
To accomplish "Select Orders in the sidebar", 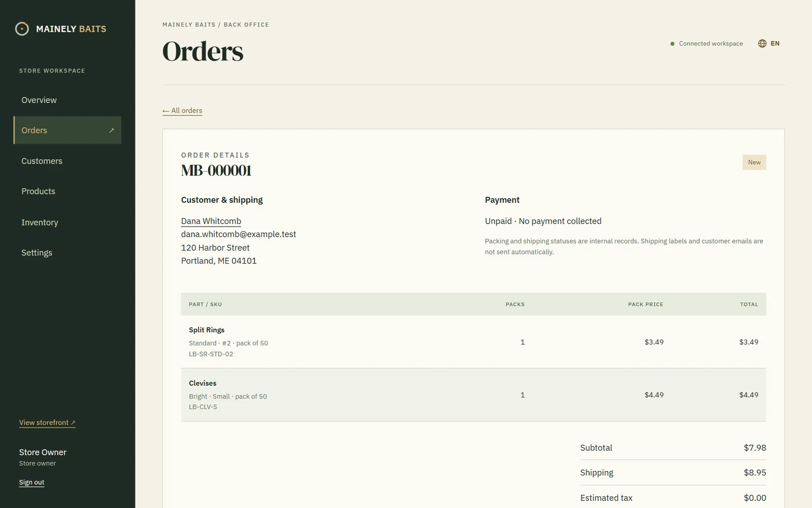I will coord(67,131).
